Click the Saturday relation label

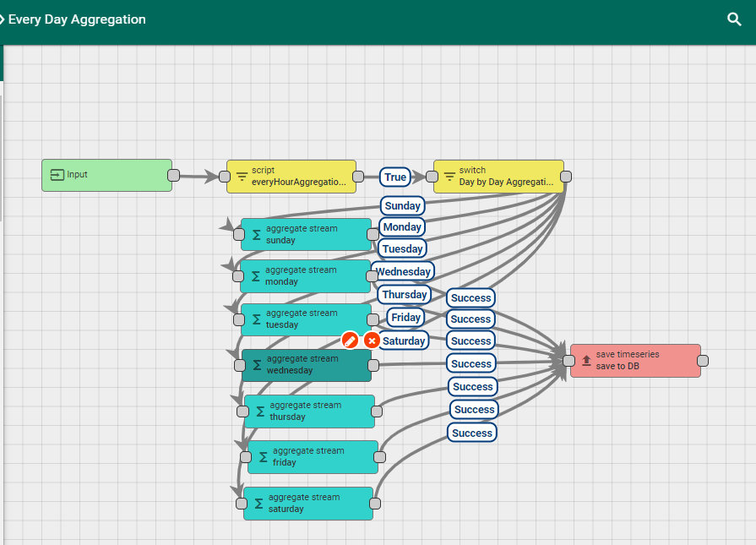pos(403,340)
